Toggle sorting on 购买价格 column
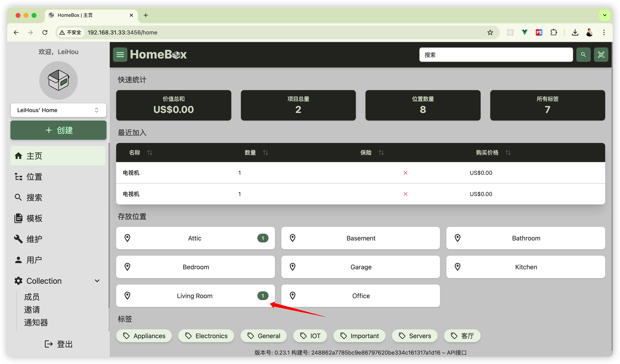 [508, 153]
